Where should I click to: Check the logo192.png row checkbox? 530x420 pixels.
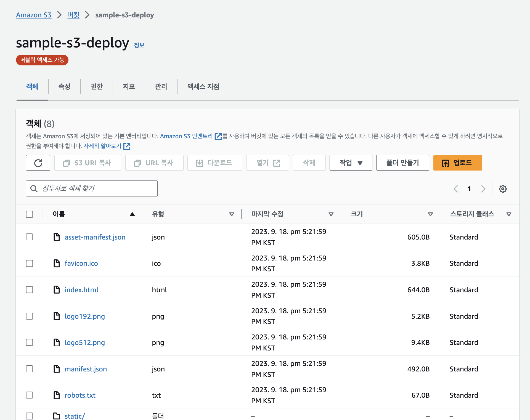coord(30,316)
